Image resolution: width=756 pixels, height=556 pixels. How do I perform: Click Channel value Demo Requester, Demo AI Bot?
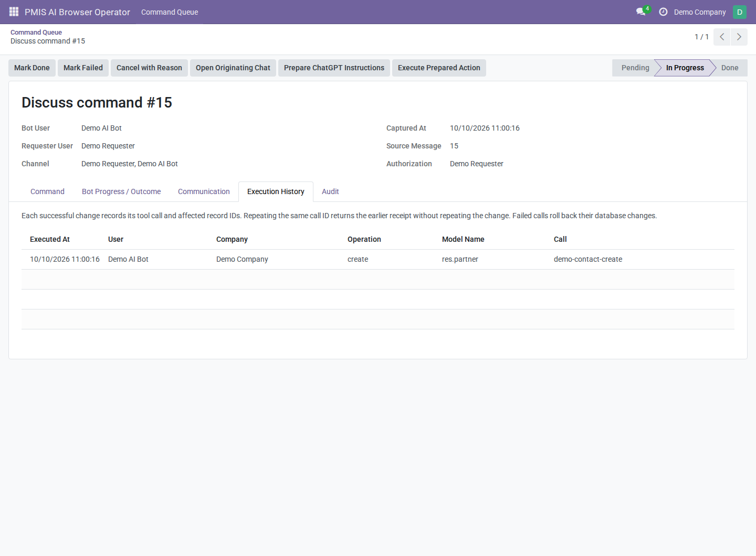(x=130, y=164)
